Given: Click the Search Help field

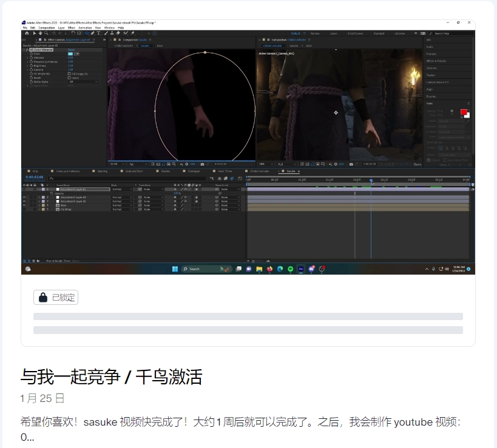Looking at the screenshot, I should point(450,33).
